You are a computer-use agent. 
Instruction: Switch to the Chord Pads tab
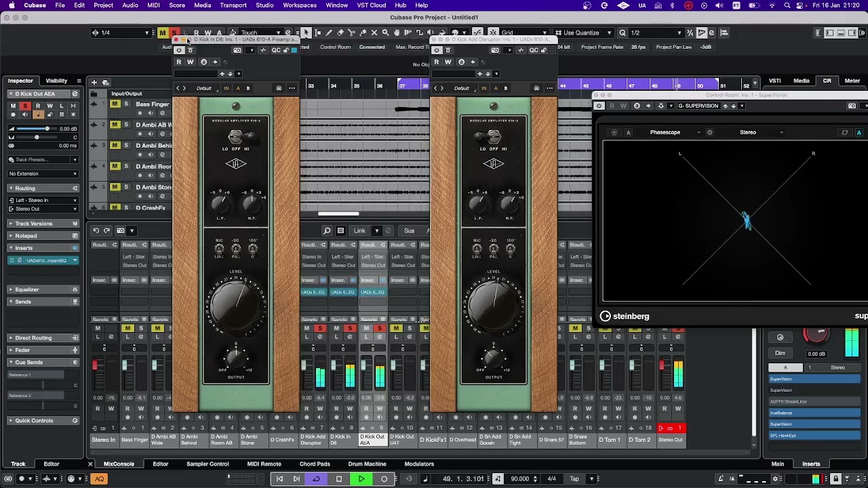point(315,464)
